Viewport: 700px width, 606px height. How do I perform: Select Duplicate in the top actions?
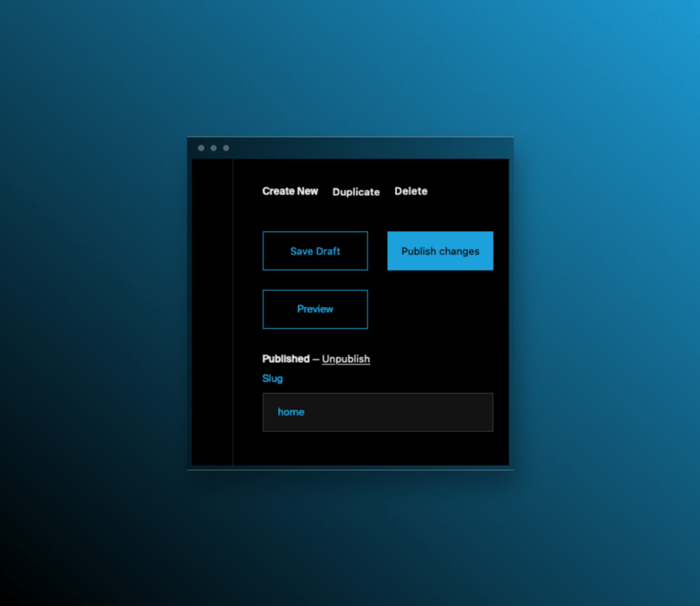tap(356, 192)
